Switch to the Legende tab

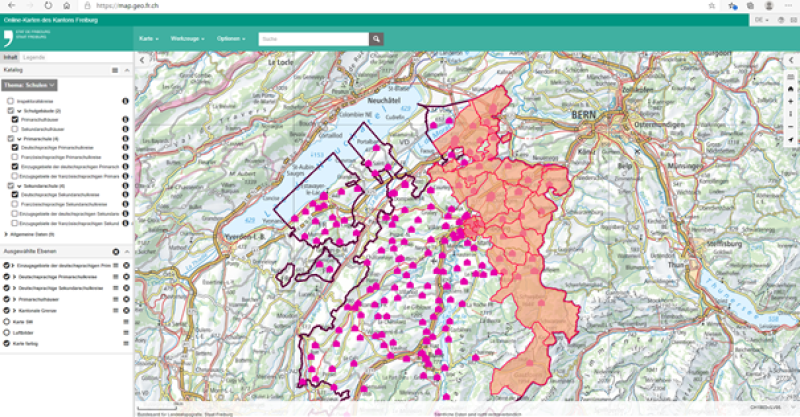click(35, 58)
